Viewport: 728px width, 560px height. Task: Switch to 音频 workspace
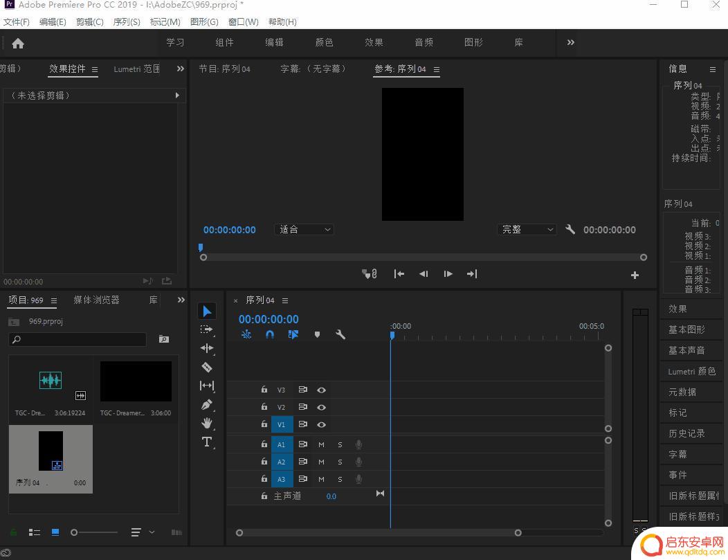(x=424, y=42)
